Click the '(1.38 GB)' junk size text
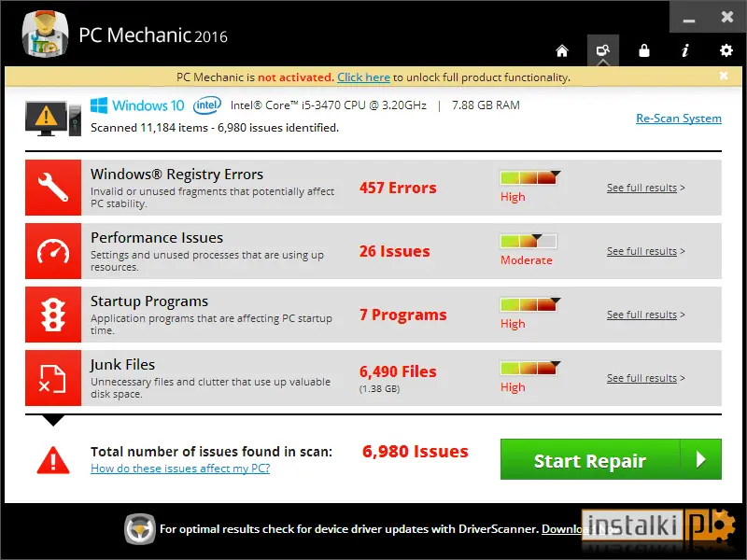 [379, 388]
